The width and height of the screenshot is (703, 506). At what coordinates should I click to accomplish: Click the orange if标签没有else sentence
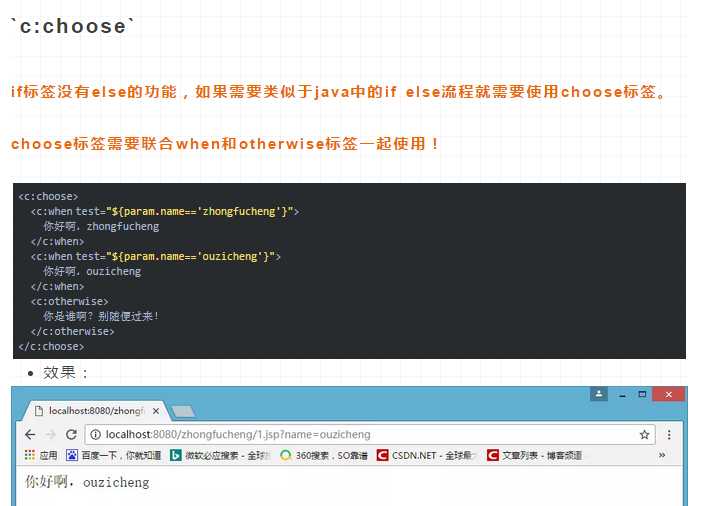click(x=338, y=91)
